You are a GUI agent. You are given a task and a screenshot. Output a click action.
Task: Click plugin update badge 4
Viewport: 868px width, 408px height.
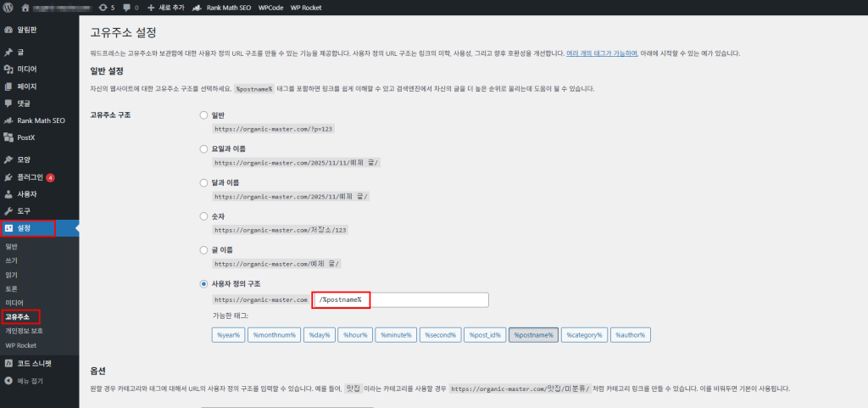[x=50, y=177]
